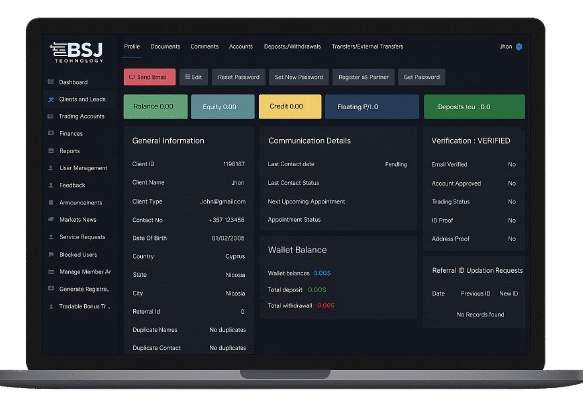Click the Trading Accounts sidebar icon
This screenshot has height=408, width=583.
[x=51, y=116]
